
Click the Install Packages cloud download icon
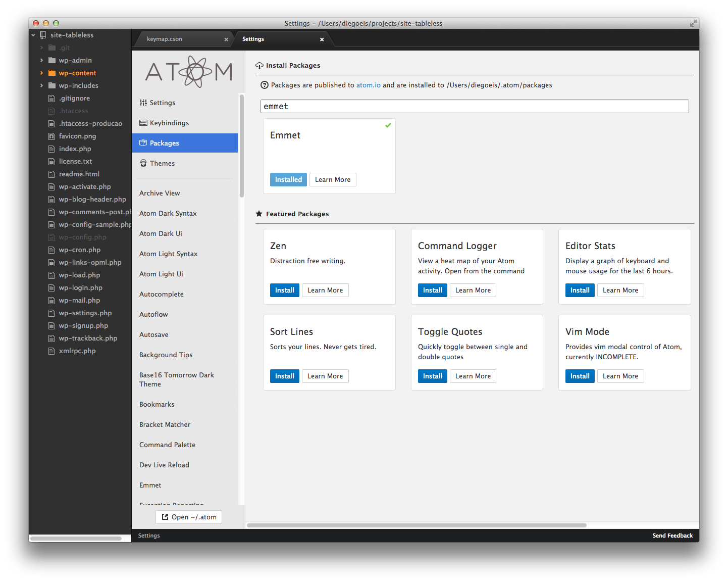click(259, 65)
